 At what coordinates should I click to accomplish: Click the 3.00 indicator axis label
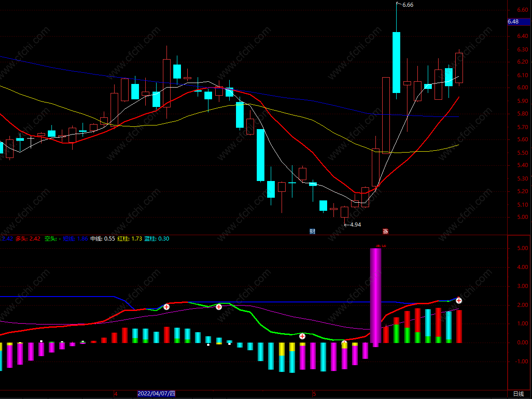[x=523, y=286]
